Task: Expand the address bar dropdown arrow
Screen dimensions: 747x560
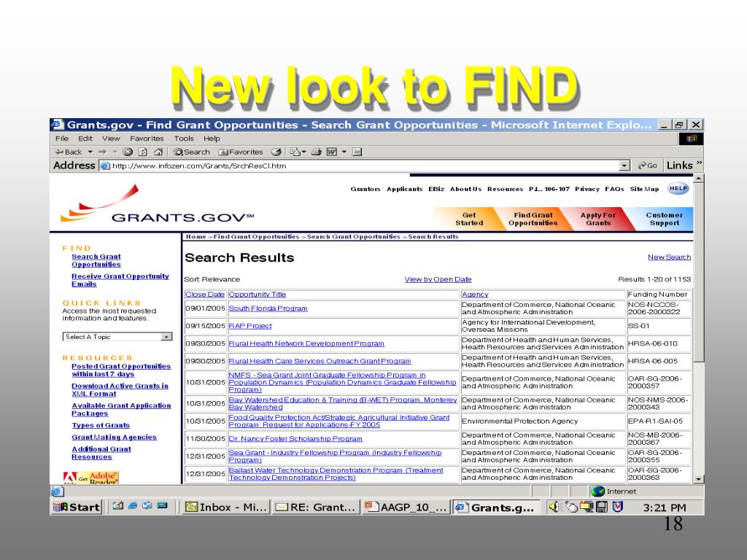Action: (624, 166)
